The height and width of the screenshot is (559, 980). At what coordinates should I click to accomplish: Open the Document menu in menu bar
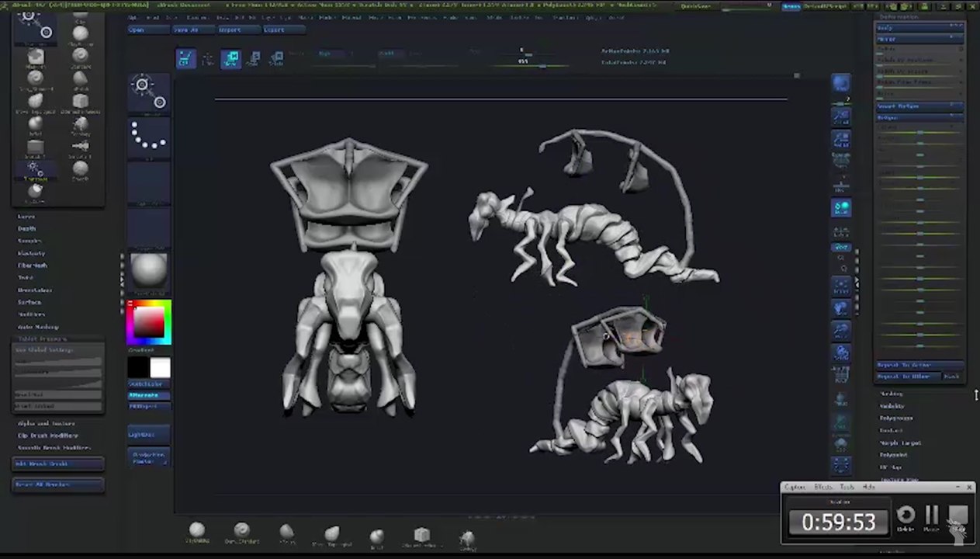(x=197, y=17)
